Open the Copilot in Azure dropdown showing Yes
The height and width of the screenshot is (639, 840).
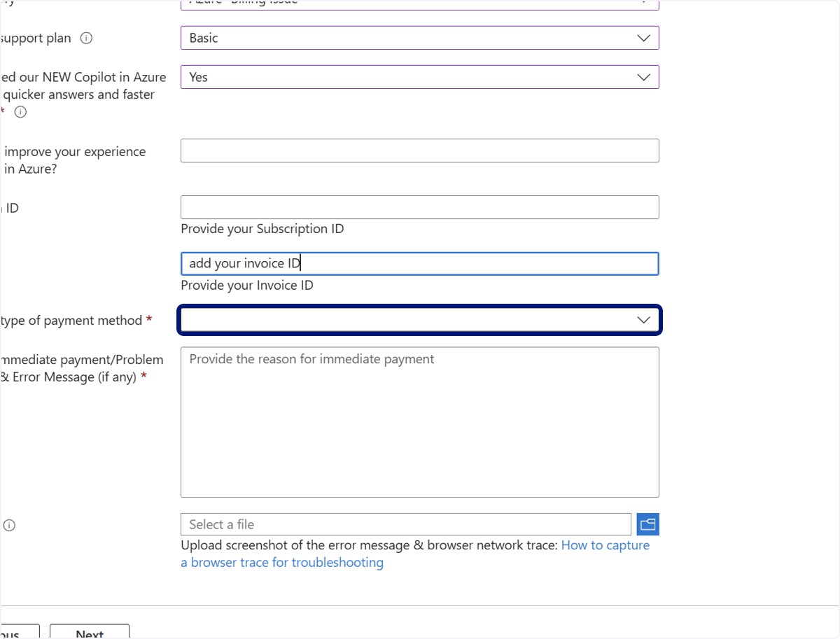pos(419,77)
